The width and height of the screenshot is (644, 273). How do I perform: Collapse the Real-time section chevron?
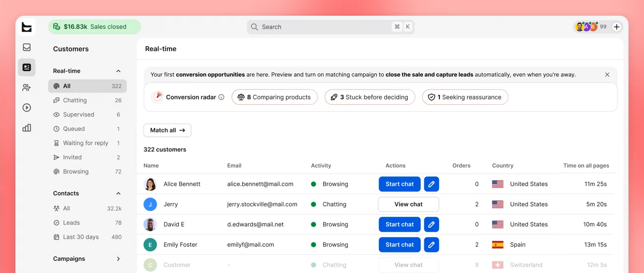click(x=118, y=71)
